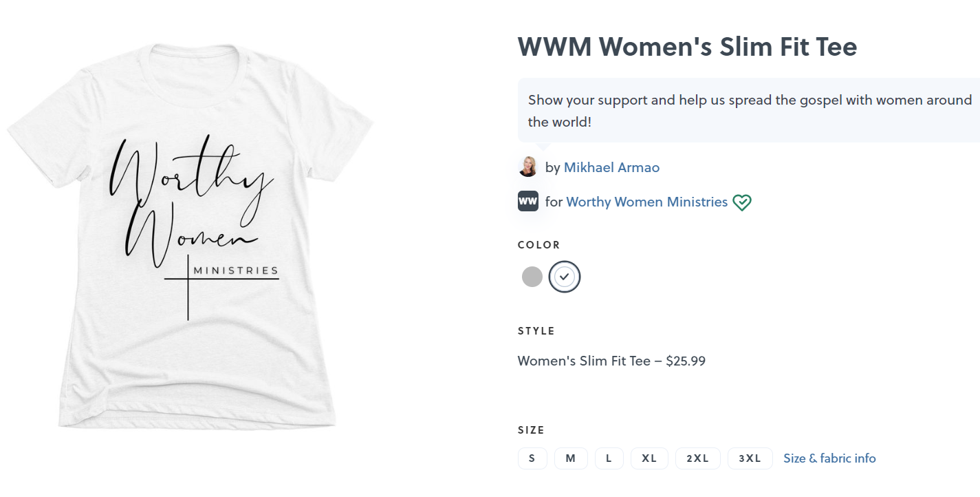Click the WW ministry logo icon

point(528,202)
